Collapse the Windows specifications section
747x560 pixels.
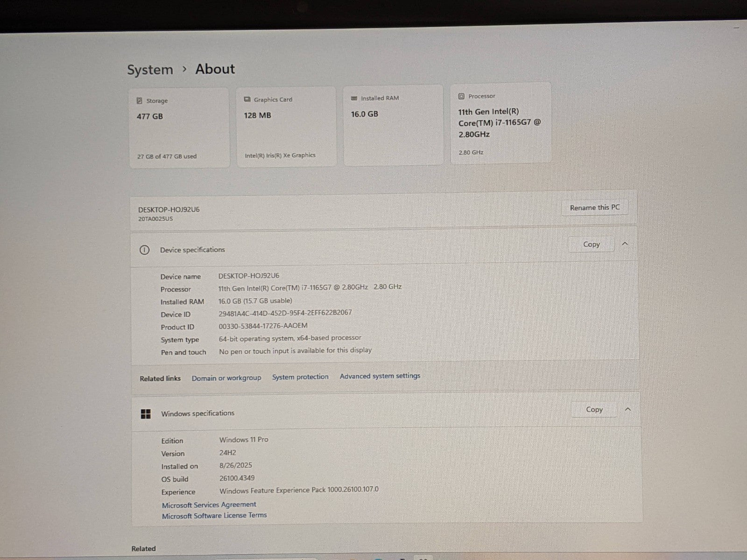coord(627,409)
